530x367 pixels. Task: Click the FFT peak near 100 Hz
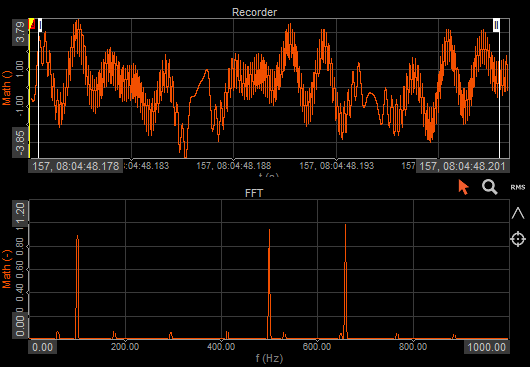coord(77,287)
